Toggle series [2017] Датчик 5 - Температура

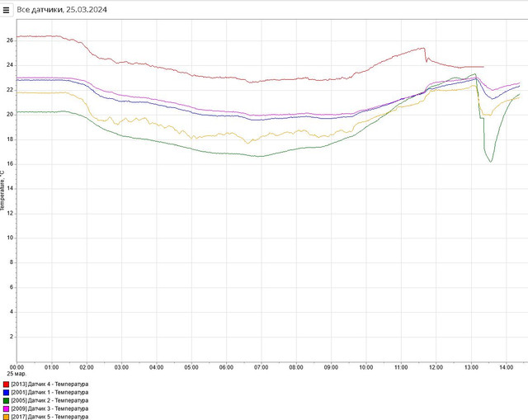tap(49, 417)
